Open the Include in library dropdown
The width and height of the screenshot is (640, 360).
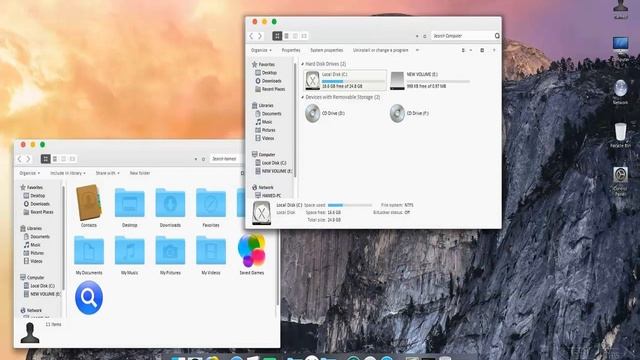tap(68, 173)
